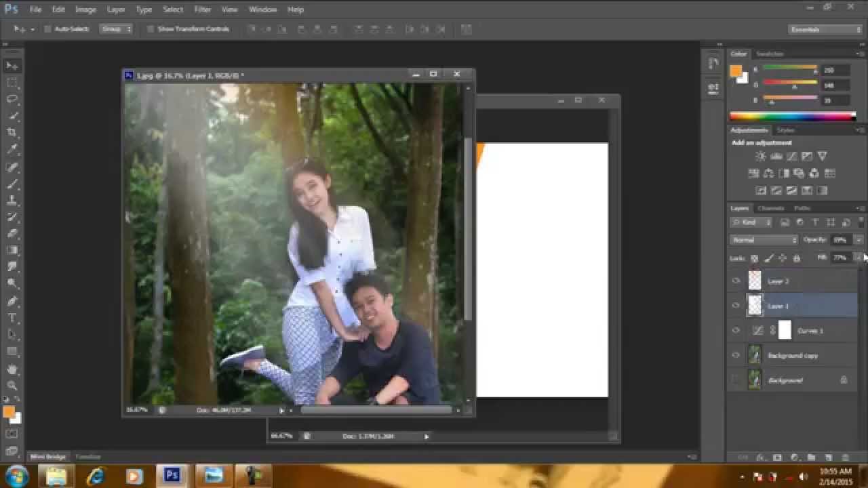Add a Vibrance adjustment
The image size is (868, 488).
coord(823,157)
